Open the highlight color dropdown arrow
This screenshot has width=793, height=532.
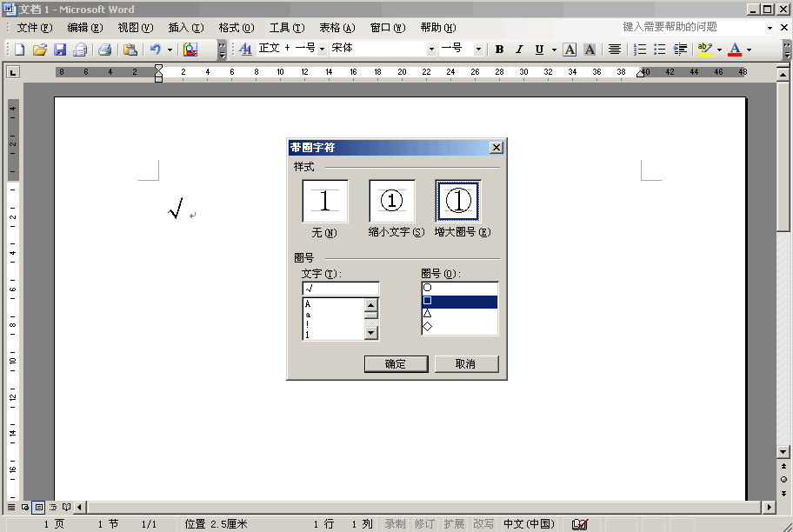click(x=719, y=50)
